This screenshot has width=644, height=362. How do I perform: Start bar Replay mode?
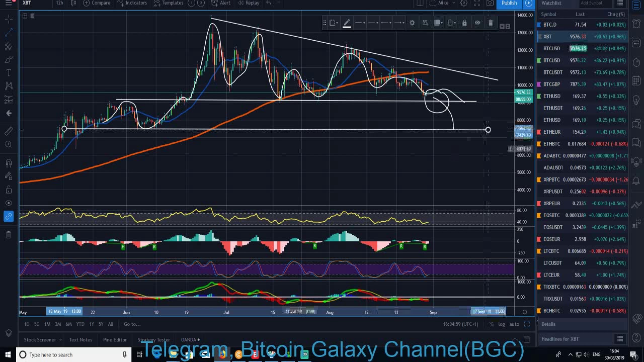249,3
